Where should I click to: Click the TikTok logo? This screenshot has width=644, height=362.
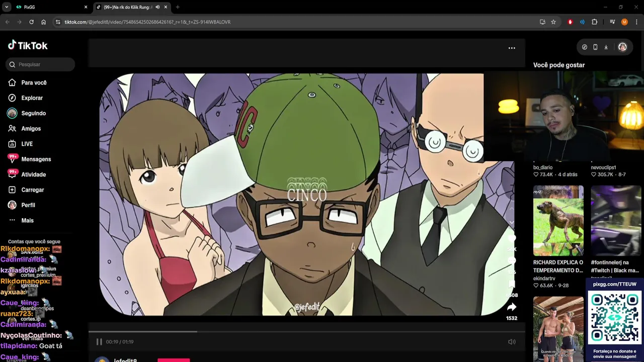pos(28,45)
